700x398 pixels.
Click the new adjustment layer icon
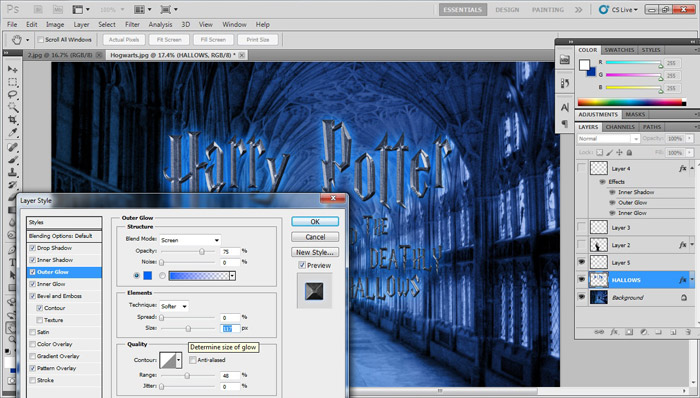[x=644, y=332]
